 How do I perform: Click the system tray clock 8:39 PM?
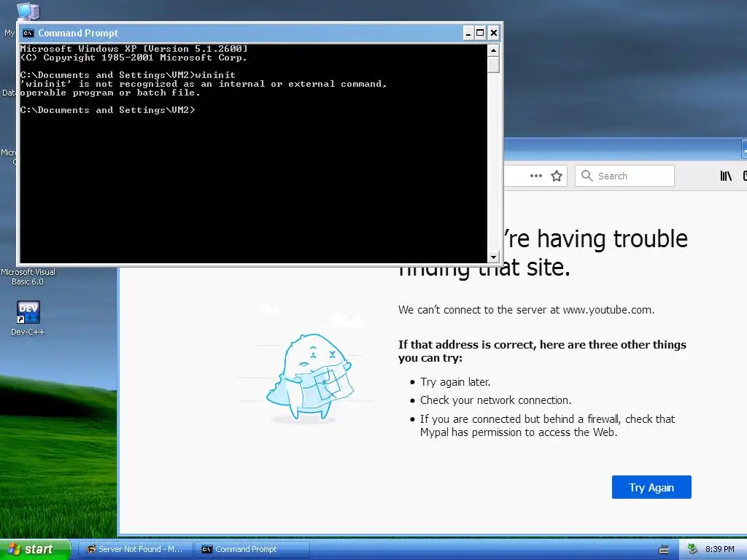(719, 550)
